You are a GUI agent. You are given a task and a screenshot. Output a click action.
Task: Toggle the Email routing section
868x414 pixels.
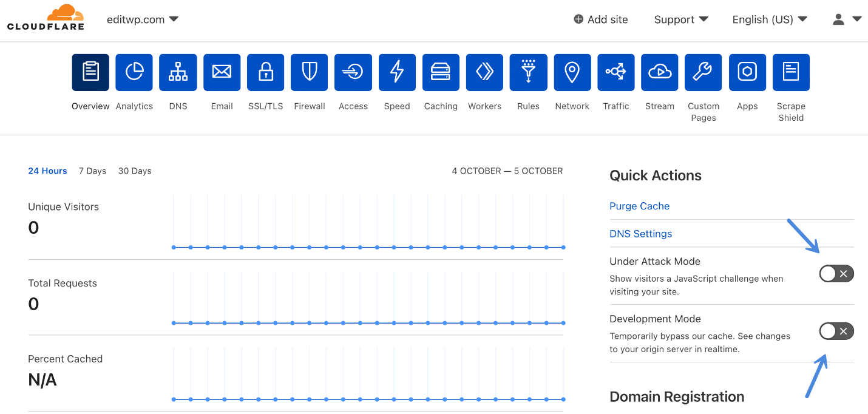click(222, 72)
